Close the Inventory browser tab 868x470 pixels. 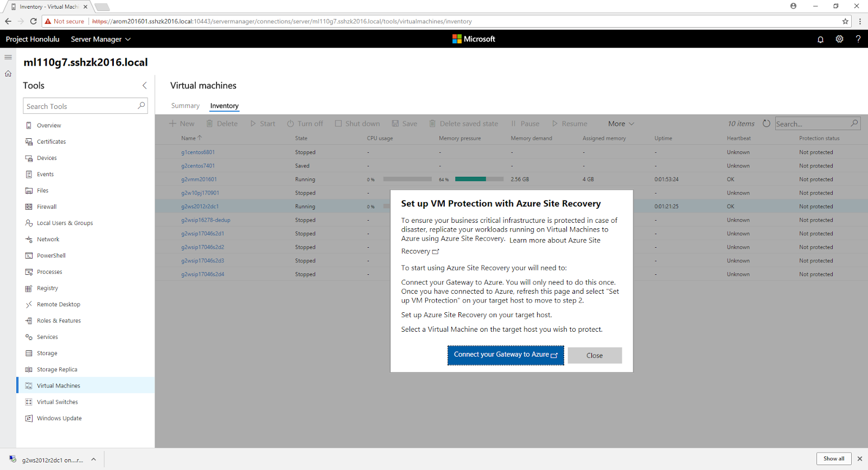click(x=85, y=7)
